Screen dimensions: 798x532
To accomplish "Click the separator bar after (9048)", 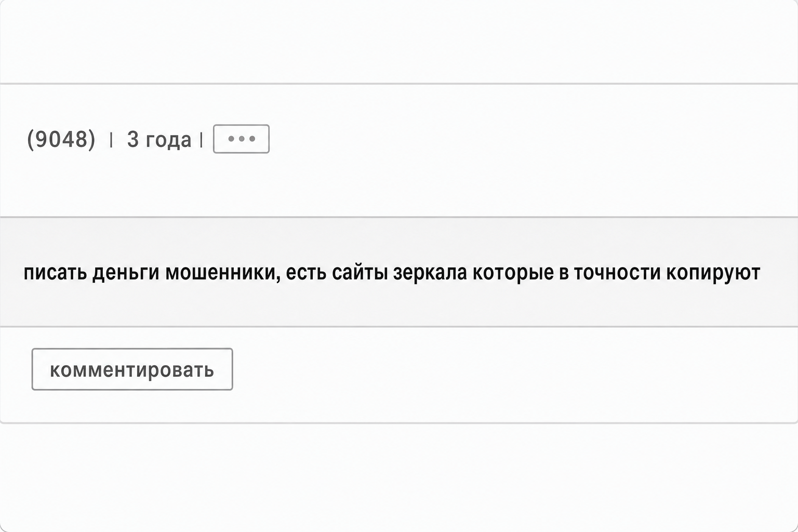I will point(111,139).
